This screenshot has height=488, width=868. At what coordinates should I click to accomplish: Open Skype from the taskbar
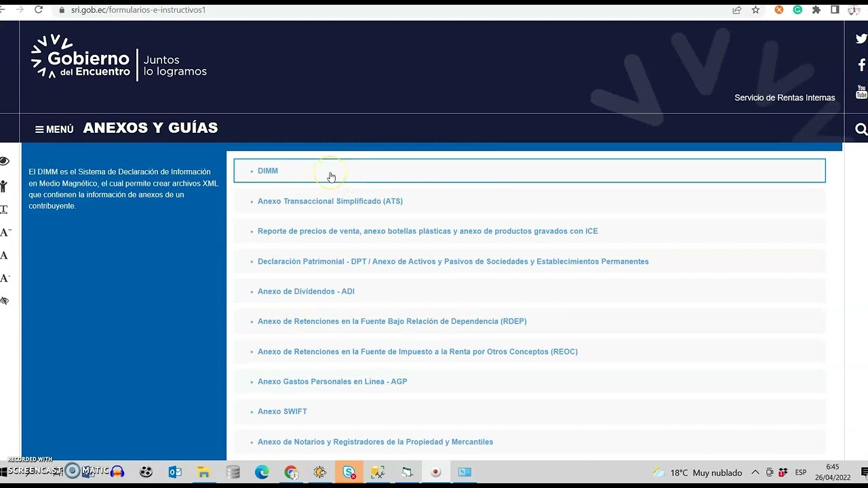pyautogui.click(x=349, y=472)
